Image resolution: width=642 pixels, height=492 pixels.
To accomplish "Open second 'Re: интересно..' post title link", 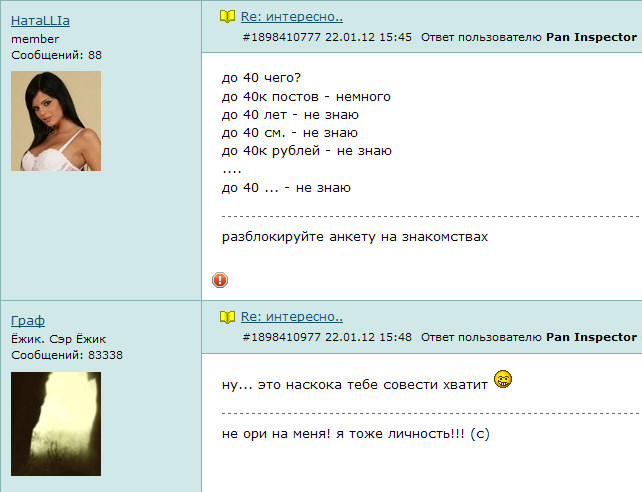I will [x=292, y=317].
